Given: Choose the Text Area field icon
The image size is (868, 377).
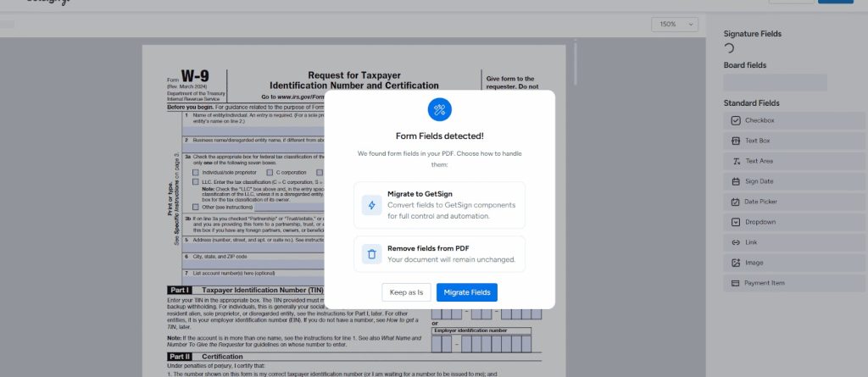Looking at the screenshot, I should (736, 161).
